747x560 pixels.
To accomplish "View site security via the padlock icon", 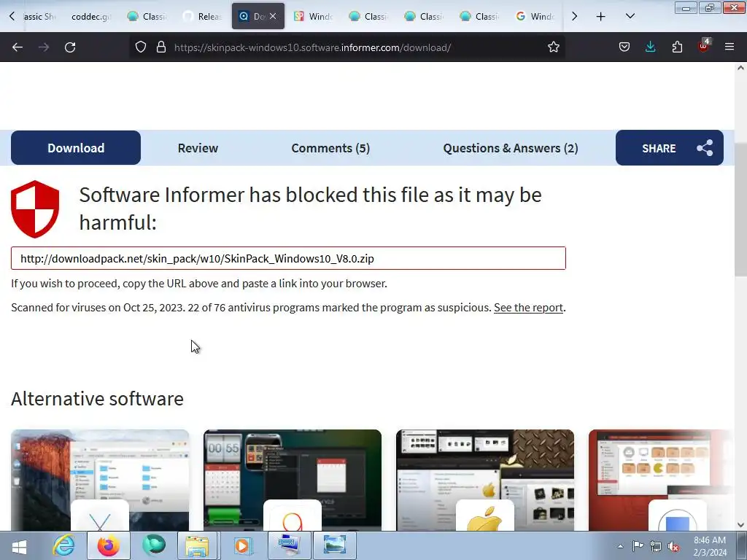I will tap(161, 47).
